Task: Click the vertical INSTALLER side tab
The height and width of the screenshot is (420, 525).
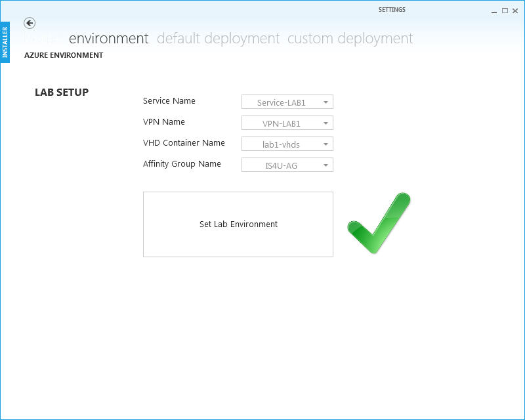Action: pos(5,42)
